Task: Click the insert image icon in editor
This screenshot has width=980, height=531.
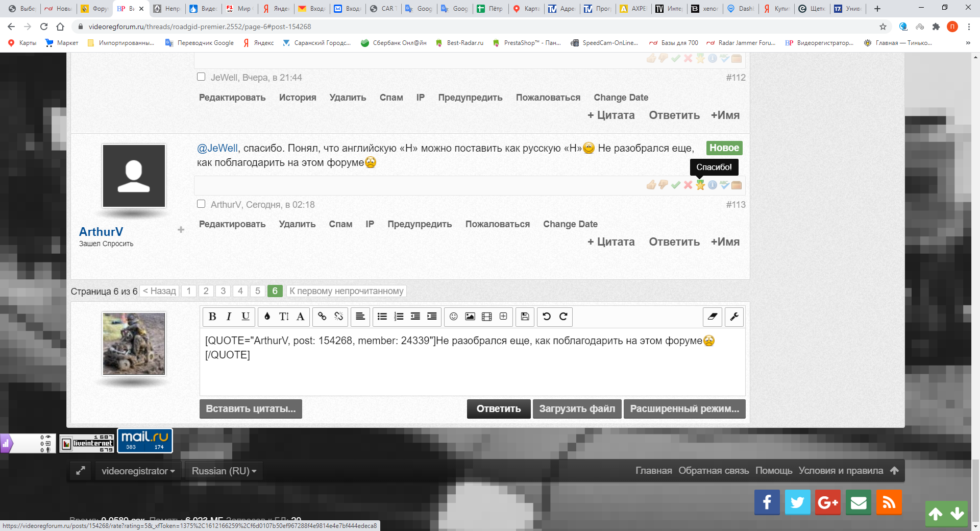Action: pos(470,317)
